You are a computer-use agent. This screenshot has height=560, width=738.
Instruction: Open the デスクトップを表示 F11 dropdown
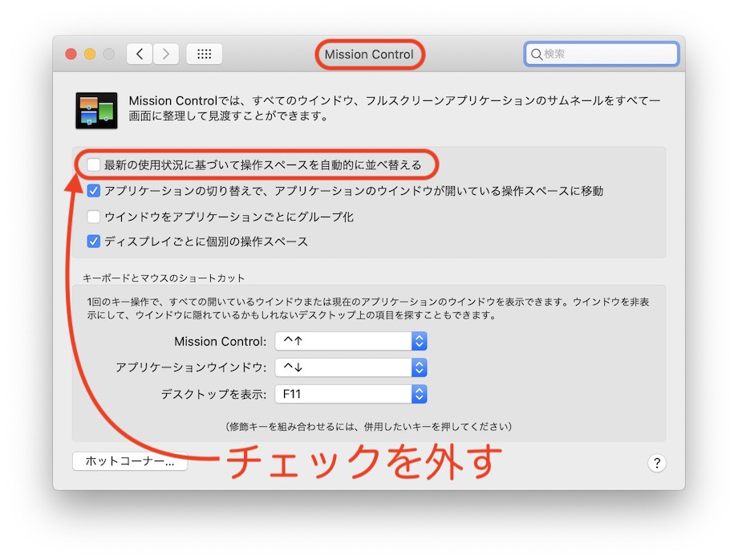click(351, 394)
